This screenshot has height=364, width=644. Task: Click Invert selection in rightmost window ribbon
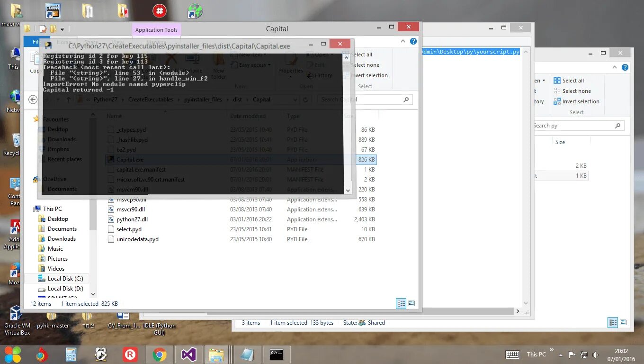coord(577,101)
